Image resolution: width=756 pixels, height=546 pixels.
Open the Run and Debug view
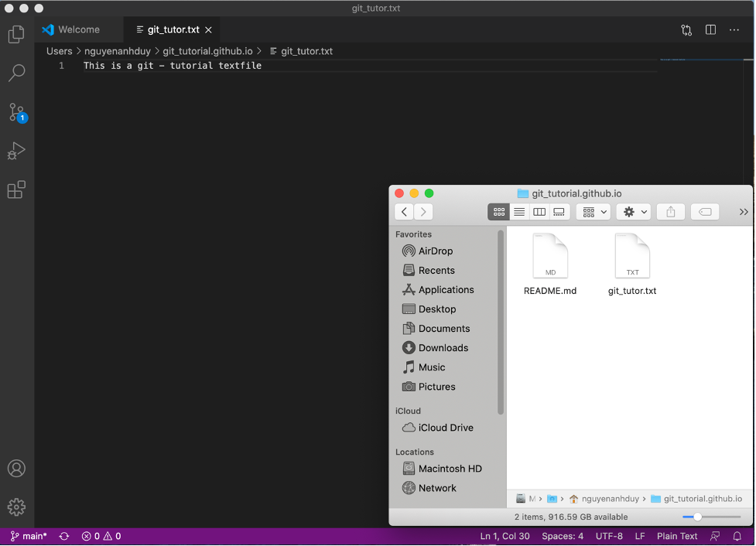(x=16, y=151)
